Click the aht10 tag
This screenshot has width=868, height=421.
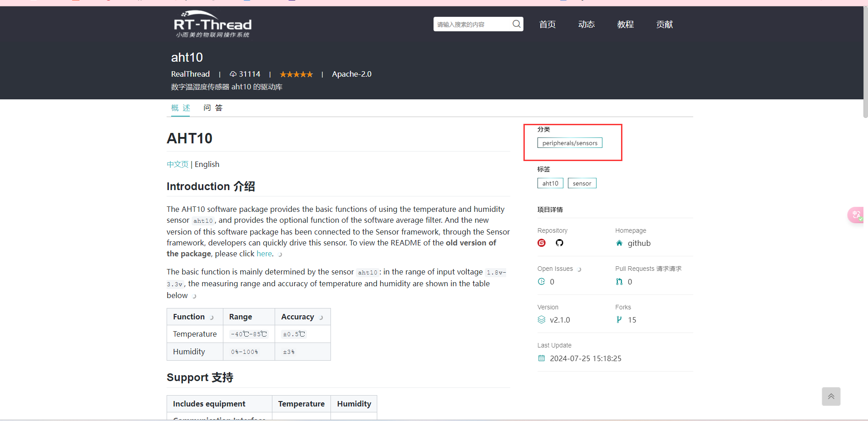[550, 183]
